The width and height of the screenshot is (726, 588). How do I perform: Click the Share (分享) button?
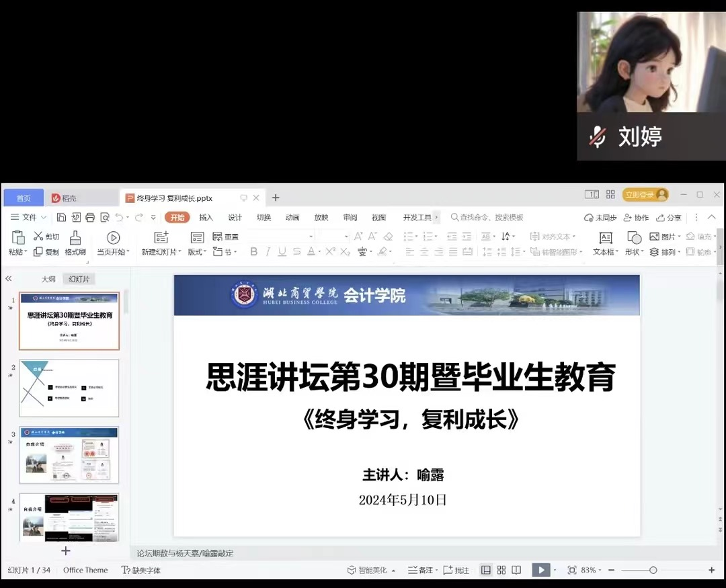(x=669, y=217)
